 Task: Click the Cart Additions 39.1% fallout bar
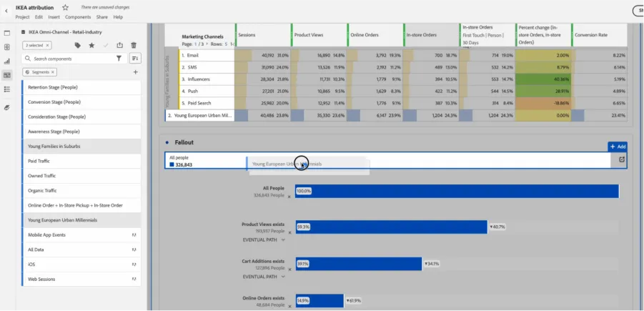pos(359,264)
